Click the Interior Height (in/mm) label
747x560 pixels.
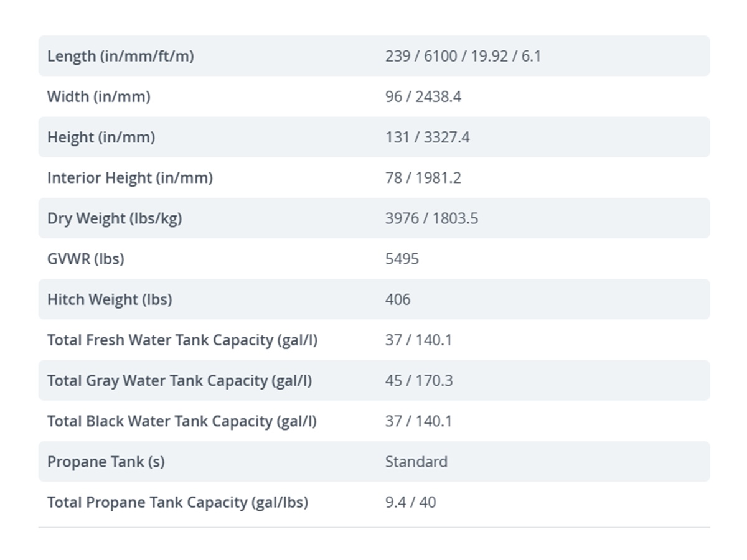pyautogui.click(x=130, y=177)
